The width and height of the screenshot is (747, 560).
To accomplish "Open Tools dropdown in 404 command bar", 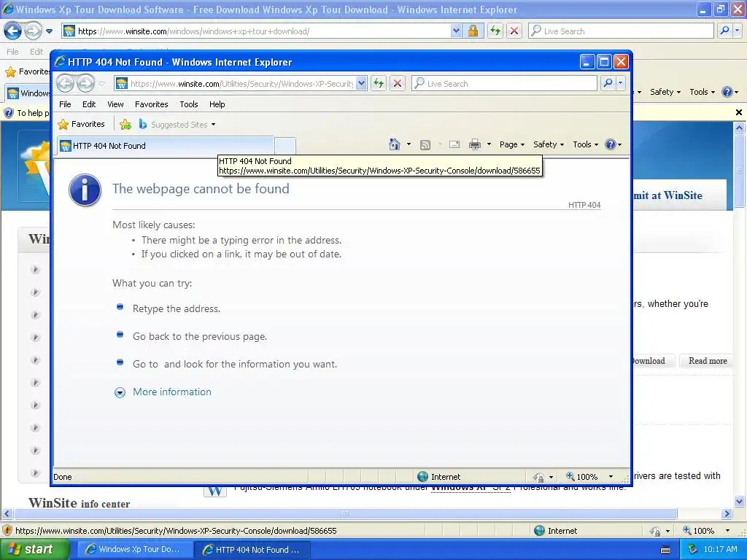I will [x=585, y=144].
